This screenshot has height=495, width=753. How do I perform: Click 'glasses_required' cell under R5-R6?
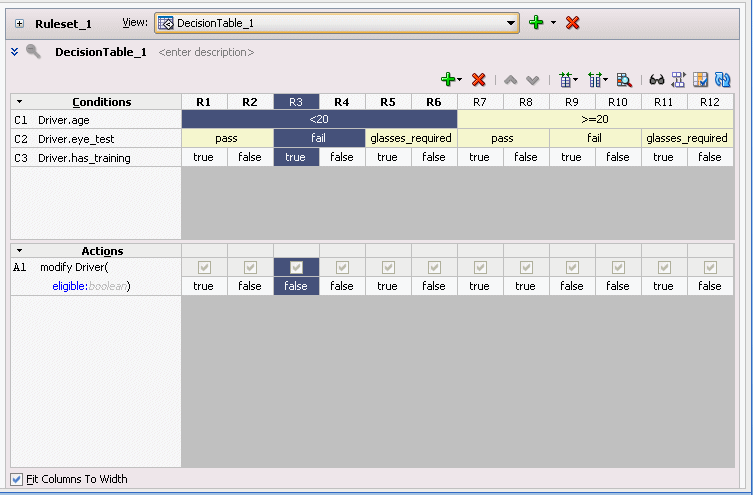pos(411,138)
